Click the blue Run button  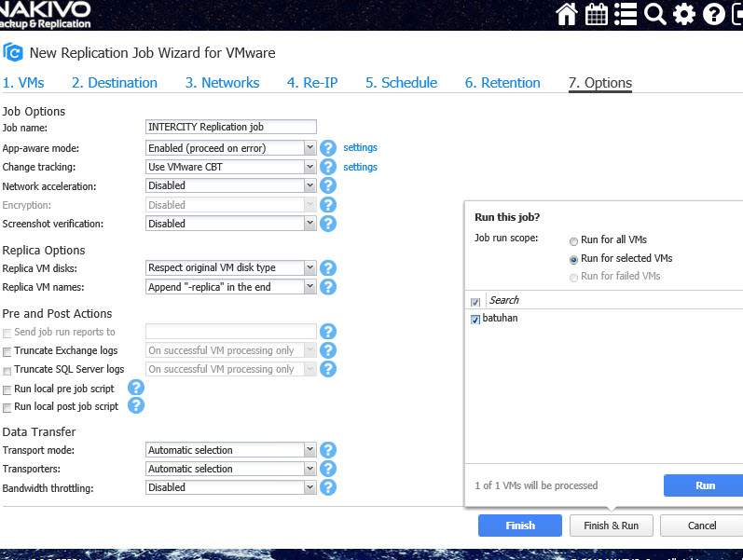(703, 485)
